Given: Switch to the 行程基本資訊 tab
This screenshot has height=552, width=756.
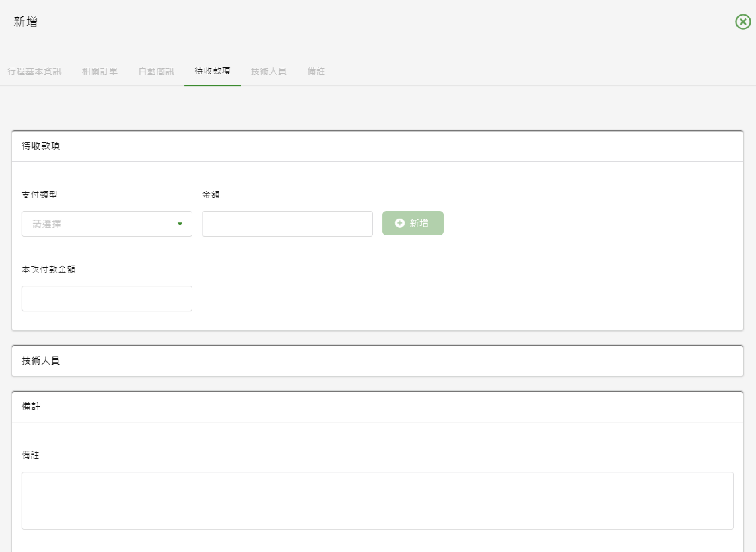Looking at the screenshot, I should [x=34, y=72].
